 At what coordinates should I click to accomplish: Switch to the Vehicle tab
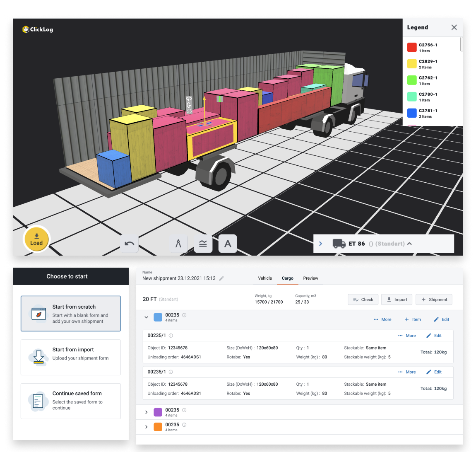tap(265, 278)
